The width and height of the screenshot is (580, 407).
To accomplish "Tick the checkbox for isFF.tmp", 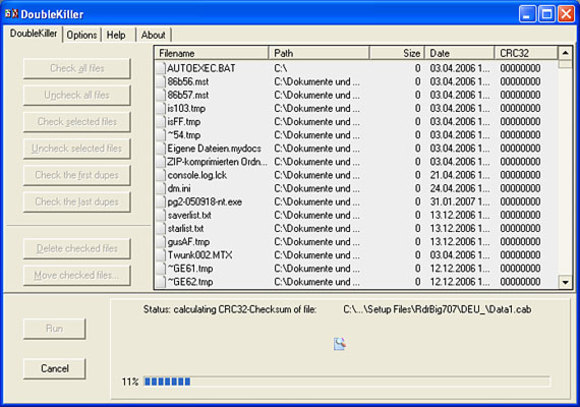I will pos(161,122).
